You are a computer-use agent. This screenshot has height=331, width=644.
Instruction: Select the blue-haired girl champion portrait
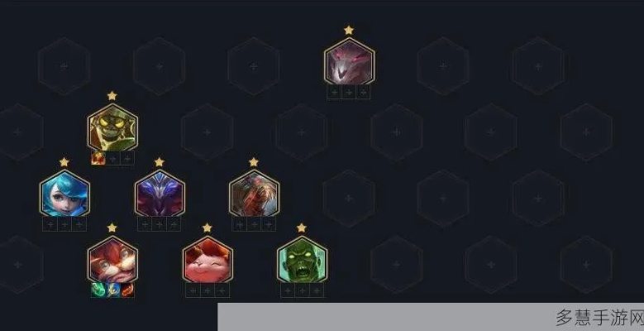coord(64,194)
